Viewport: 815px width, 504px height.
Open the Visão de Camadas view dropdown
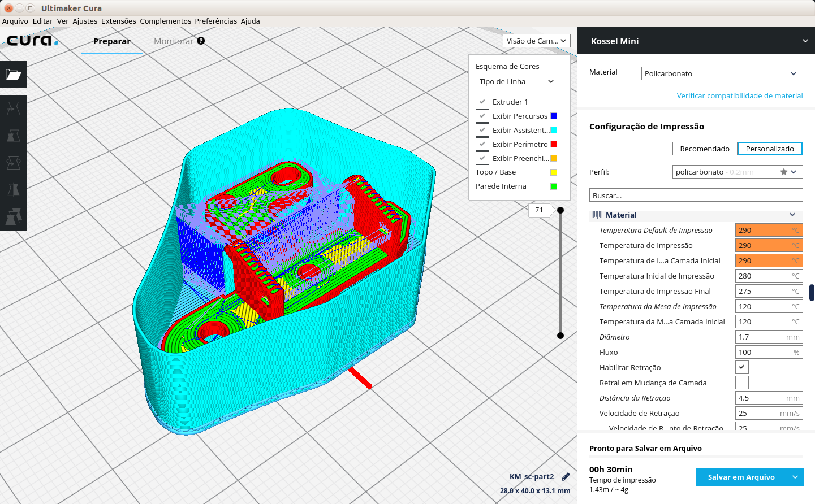[x=536, y=41]
